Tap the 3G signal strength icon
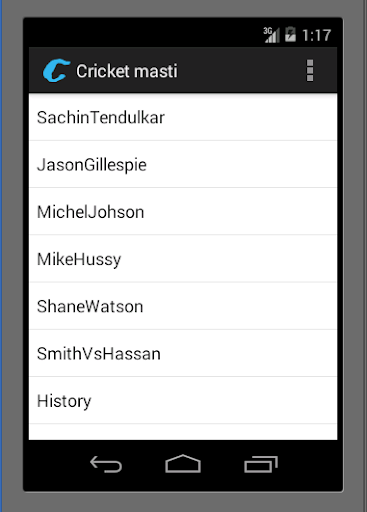This screenshot has height=512, width=367. [271, 35]
